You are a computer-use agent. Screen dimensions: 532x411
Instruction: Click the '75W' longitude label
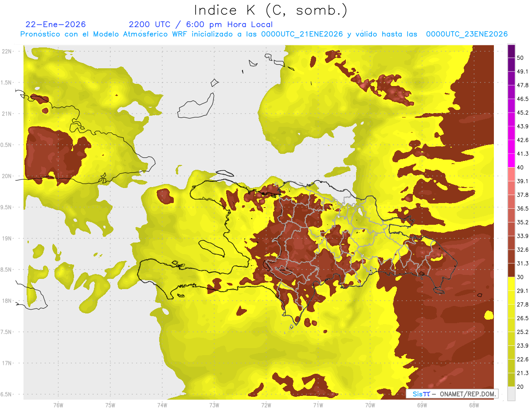point(110,405)
